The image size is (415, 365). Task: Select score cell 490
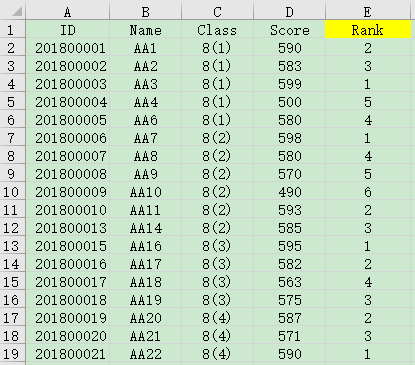point(290,192)
